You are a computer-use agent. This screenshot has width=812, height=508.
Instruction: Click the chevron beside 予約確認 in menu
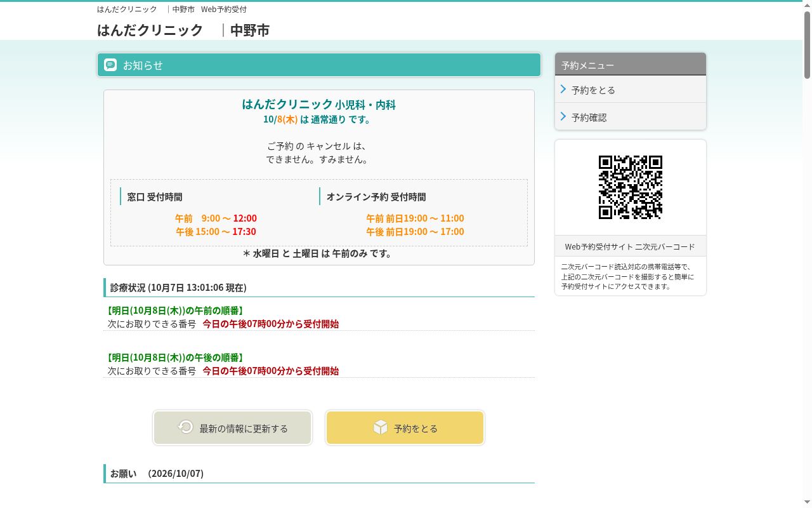pyautogui.click(x=563, y=117)
